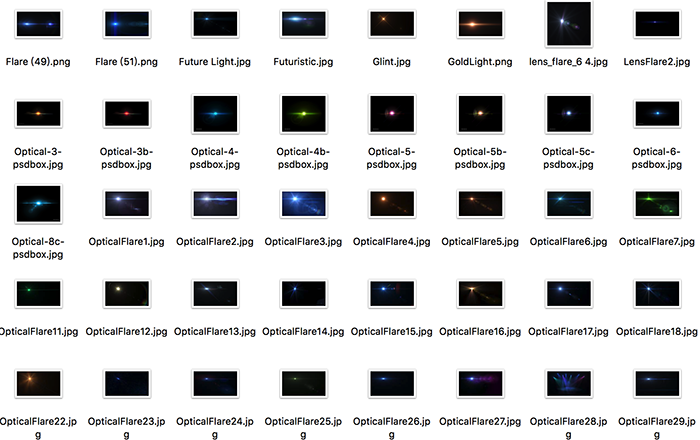Click the OpticalFlare23.jpg thumbnail

point(127,383)
